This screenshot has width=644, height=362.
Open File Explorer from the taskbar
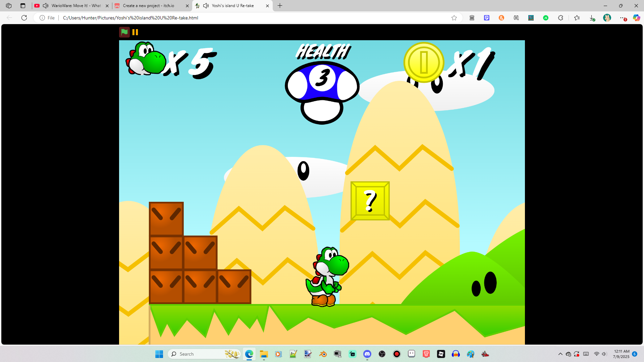coord(264,354)
